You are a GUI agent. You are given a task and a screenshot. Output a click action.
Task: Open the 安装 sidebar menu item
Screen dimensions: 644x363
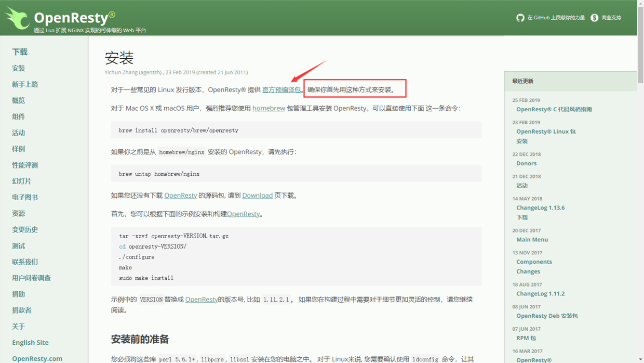pos(19,68)
